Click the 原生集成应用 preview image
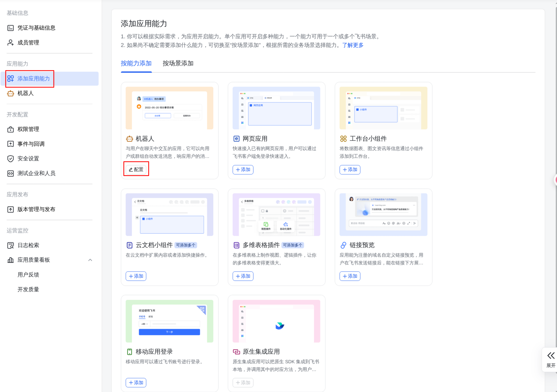 (x=276, y=321)
